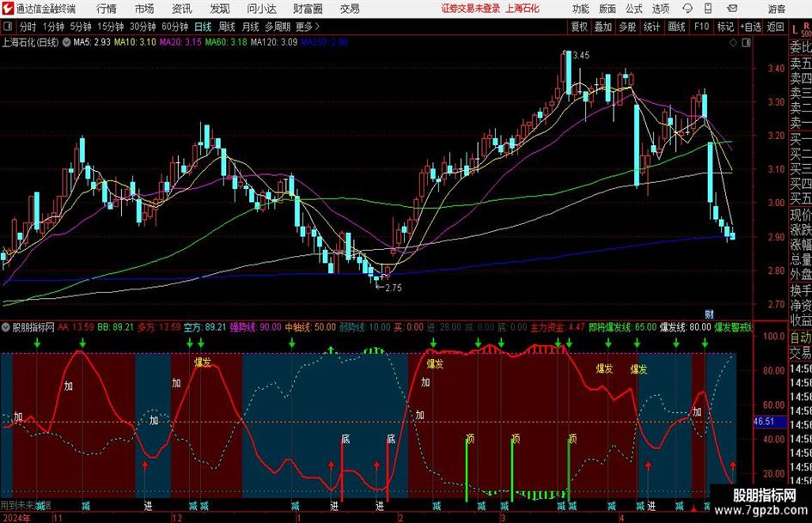The image size is (812, 523).
Task: Open the 资讯 menu
Action: (182, 9)
